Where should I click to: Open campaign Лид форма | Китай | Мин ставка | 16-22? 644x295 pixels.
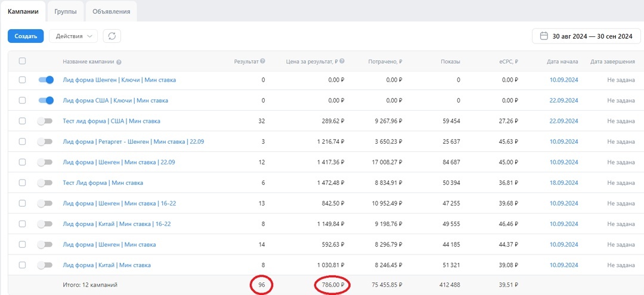(117, 224)
